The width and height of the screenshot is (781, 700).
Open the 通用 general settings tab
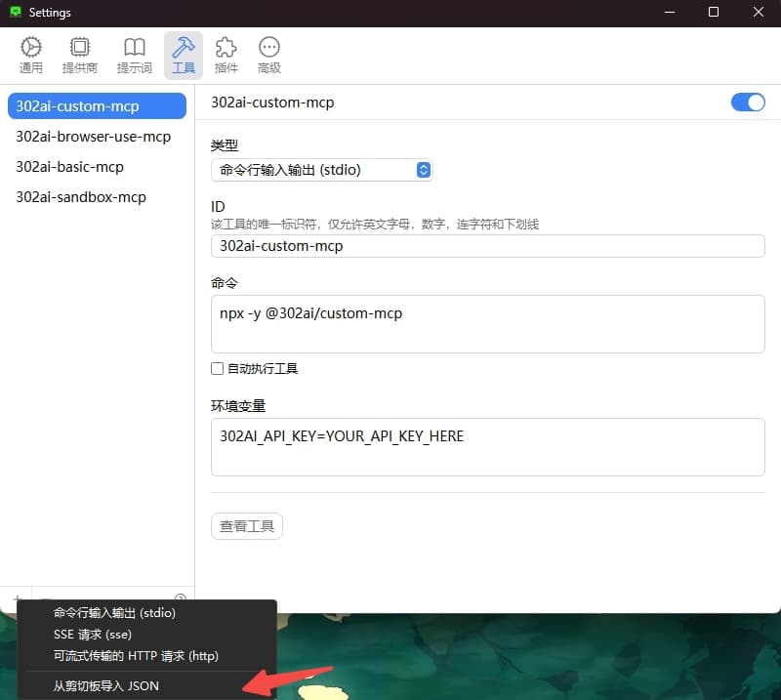(31, 56)
